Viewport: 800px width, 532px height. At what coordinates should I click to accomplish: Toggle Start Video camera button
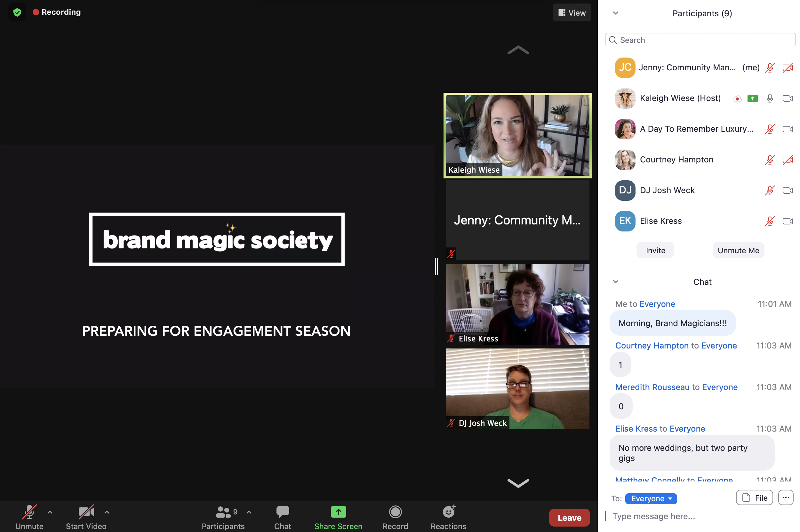86,512
